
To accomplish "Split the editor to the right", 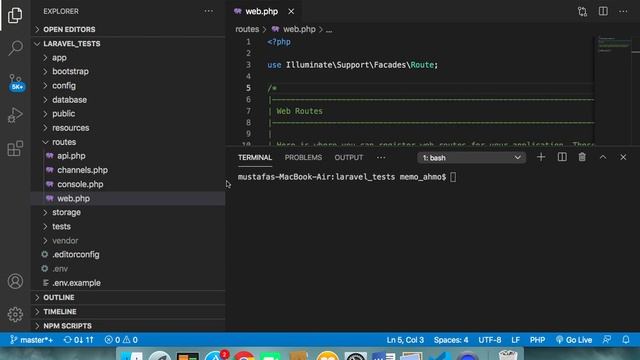I will coord(603,11).
